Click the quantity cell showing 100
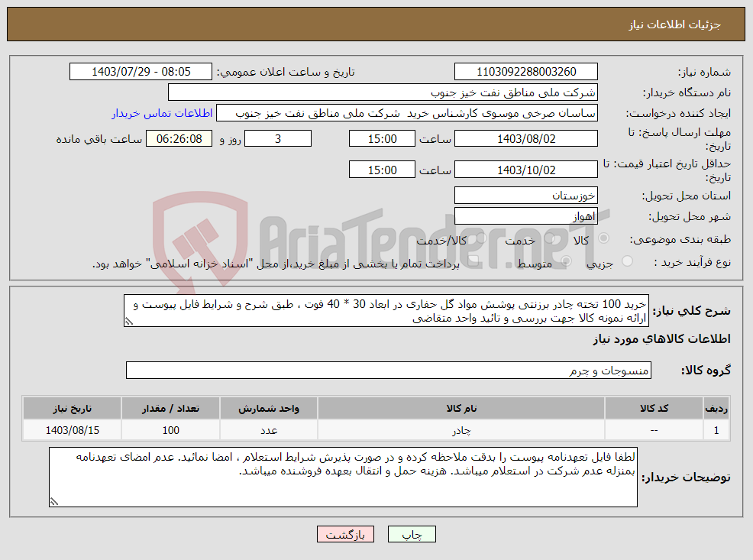 [170, 430]
